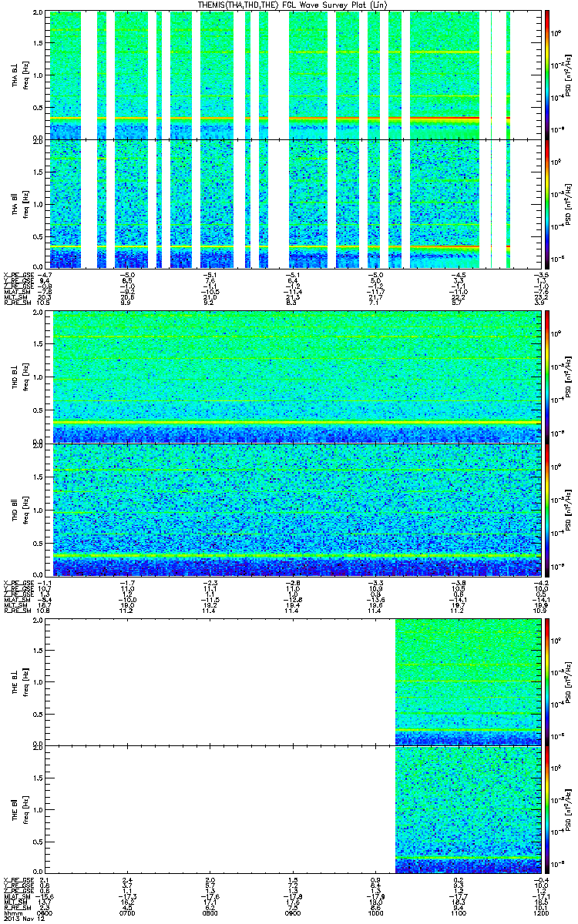Click the THD B-perpendicular spectrogram panel
This screenshot has width=578, height=924.
coord(294,377)
